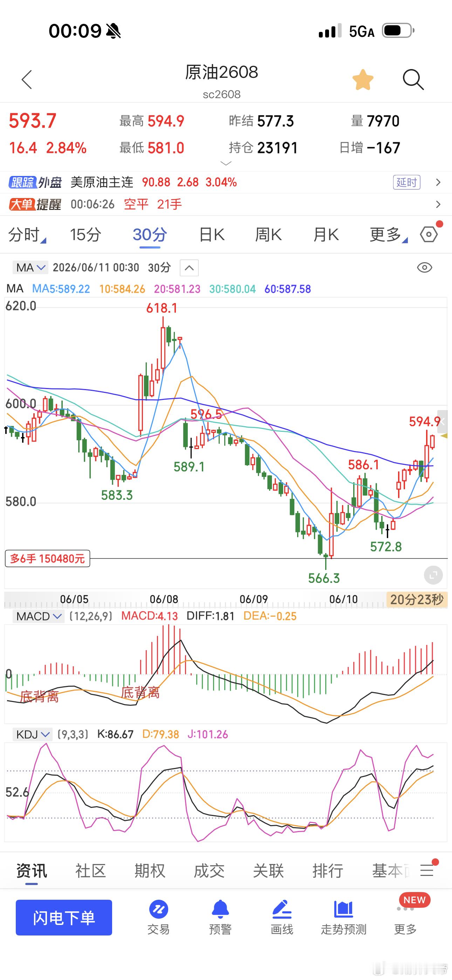
Task: Tap the J:101.26 KDJ value
Action: coord(208,734)
